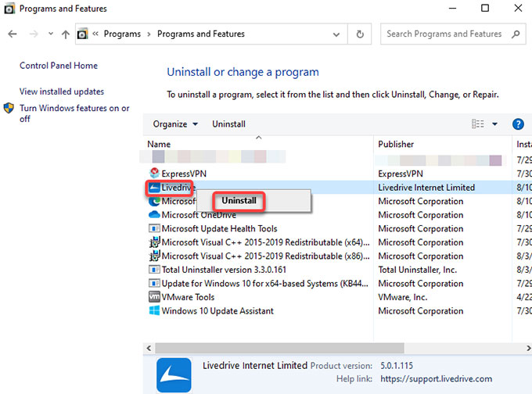Viewport: 532px width, 394px height.
Task: Open the Organize menu
Action: click(175, 124)
